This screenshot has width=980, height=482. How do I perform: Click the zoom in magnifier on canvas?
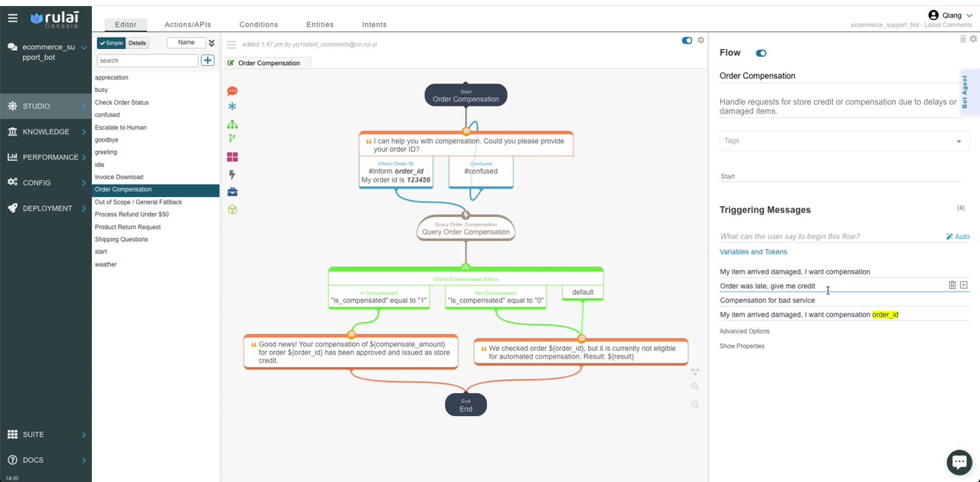tap(694, 388)
